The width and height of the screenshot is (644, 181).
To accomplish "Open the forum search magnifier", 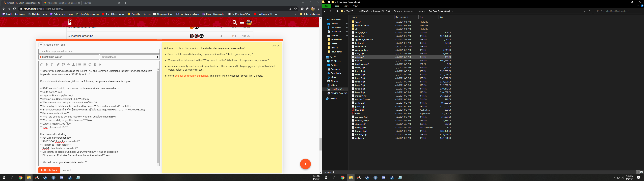I will pyautogui.click(x=234, y=22).
